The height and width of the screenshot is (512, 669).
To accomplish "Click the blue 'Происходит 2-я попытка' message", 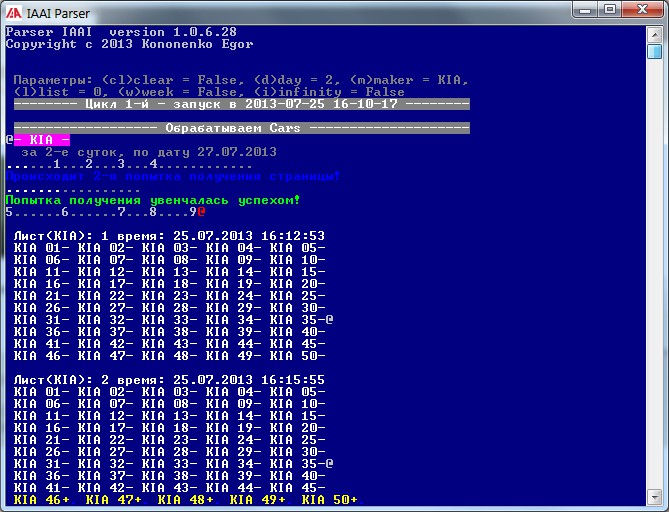I will (x=173, y=176).
